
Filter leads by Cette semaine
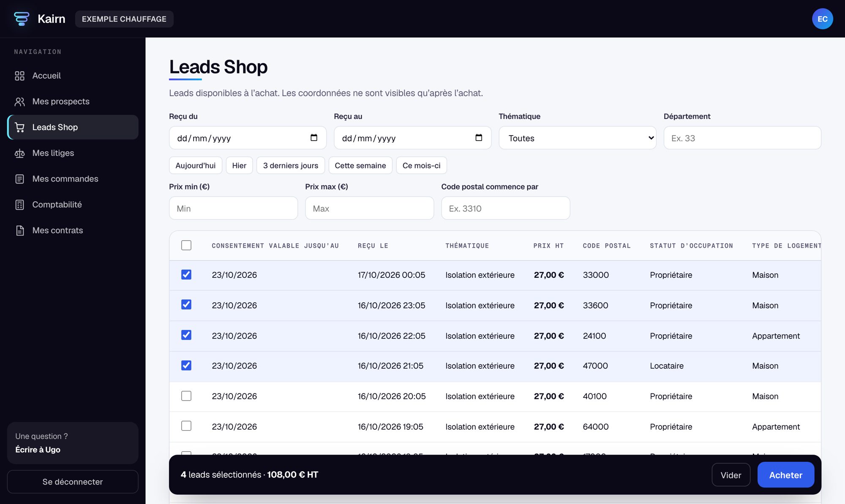coord(360,165)
